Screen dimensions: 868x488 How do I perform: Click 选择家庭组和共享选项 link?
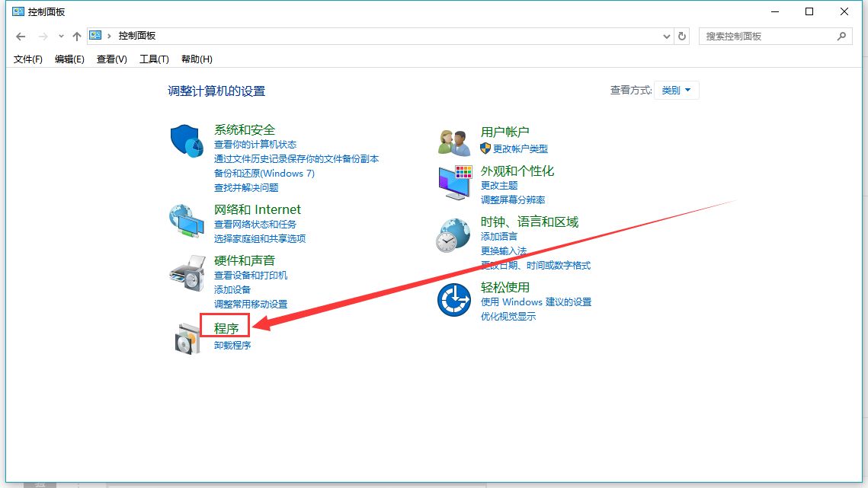[x=260, y=238]
